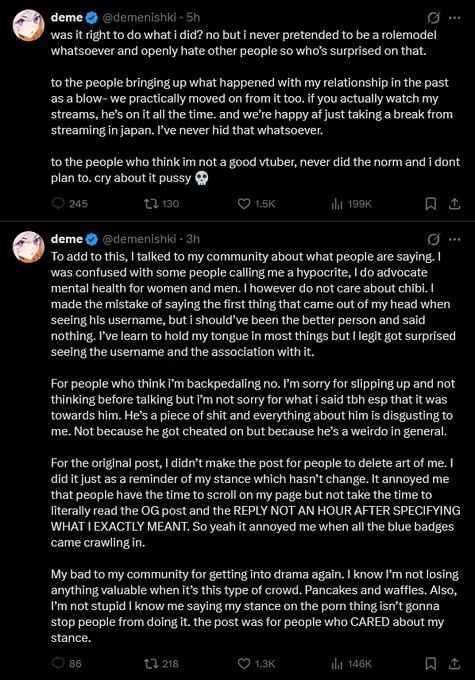Viewport: 475px width, 680px height.
Task: Open deme's avatar on the second post
Action: [28, 247]
